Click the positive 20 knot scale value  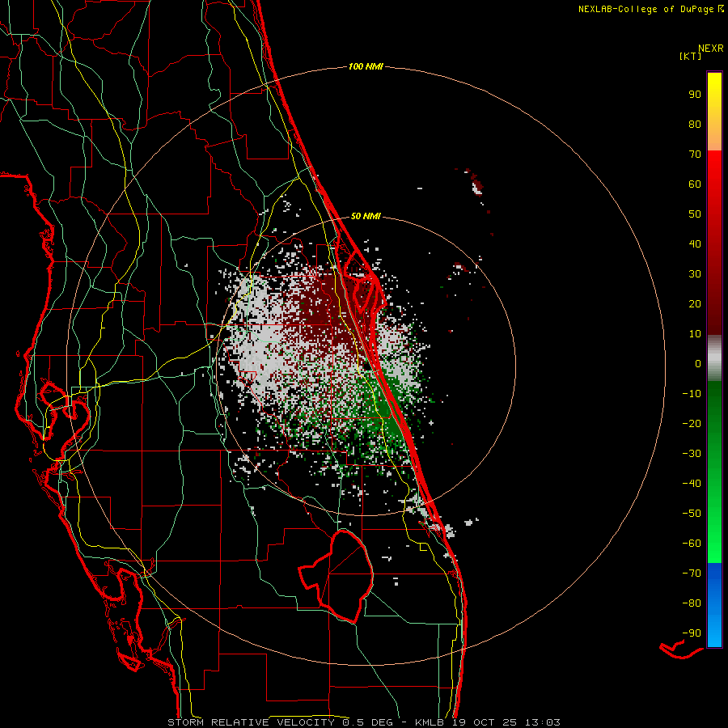(x=695, y=303)
